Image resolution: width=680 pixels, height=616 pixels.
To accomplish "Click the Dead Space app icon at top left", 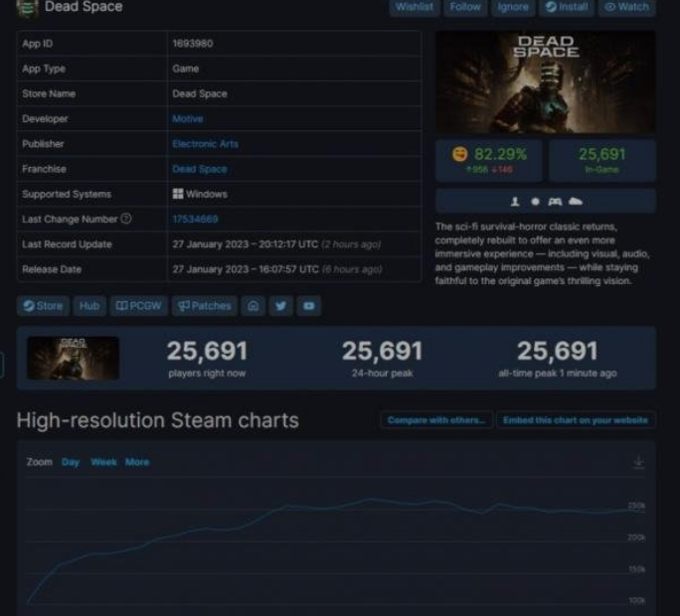I will click(27, 8).
